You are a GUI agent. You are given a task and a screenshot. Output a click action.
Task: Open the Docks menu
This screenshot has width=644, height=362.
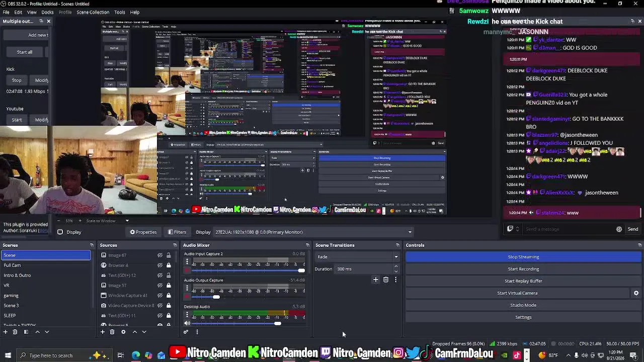pyautogui.click(x=47, y=12)
